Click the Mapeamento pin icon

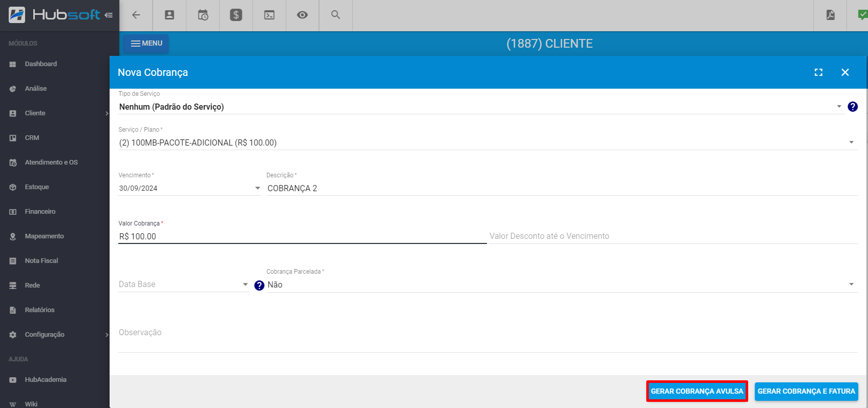point(13,236)
